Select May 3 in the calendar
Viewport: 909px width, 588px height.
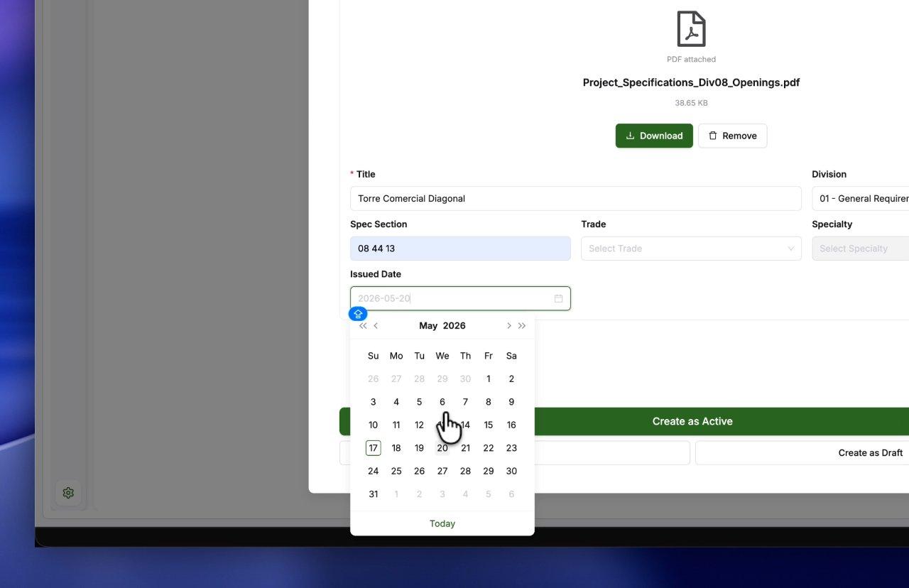(x=374, y=402)
